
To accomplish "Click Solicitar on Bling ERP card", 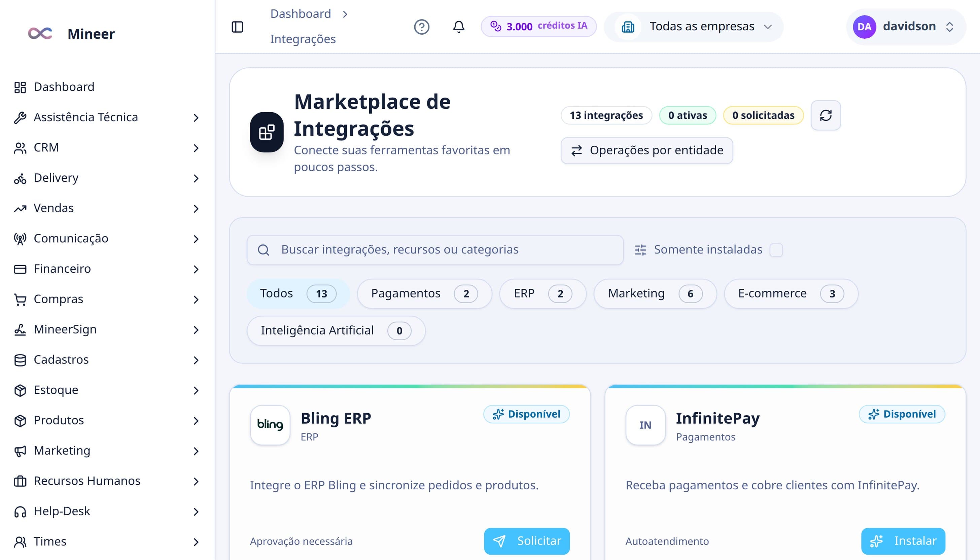I will click(527, 541).
